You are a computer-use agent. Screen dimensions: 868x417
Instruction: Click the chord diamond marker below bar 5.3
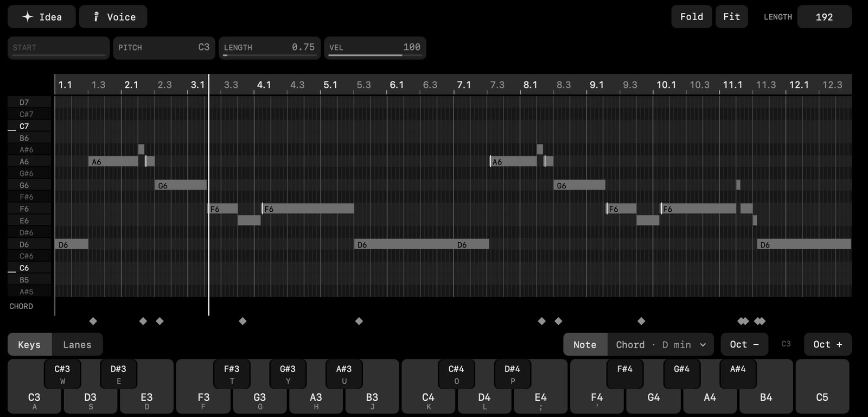pos(359,321)
